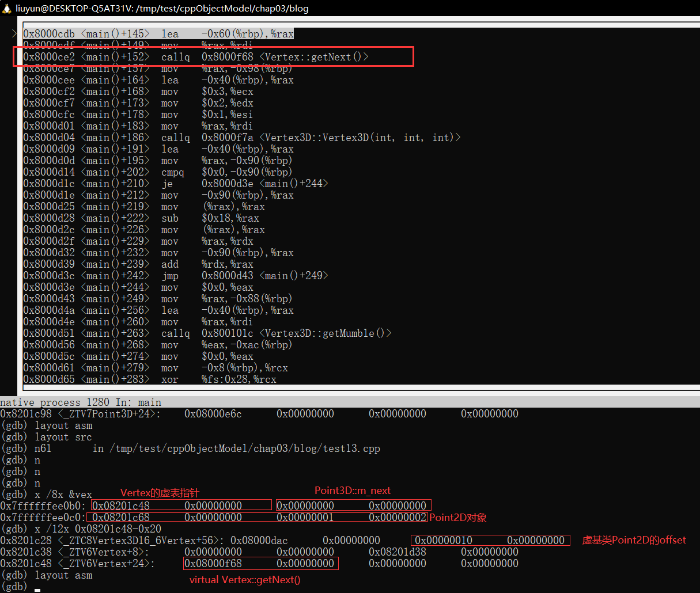700x593 pixels.
Task: Click the '虚基类Point2D的offset' annotation label
Action: [x=634, y=540]
